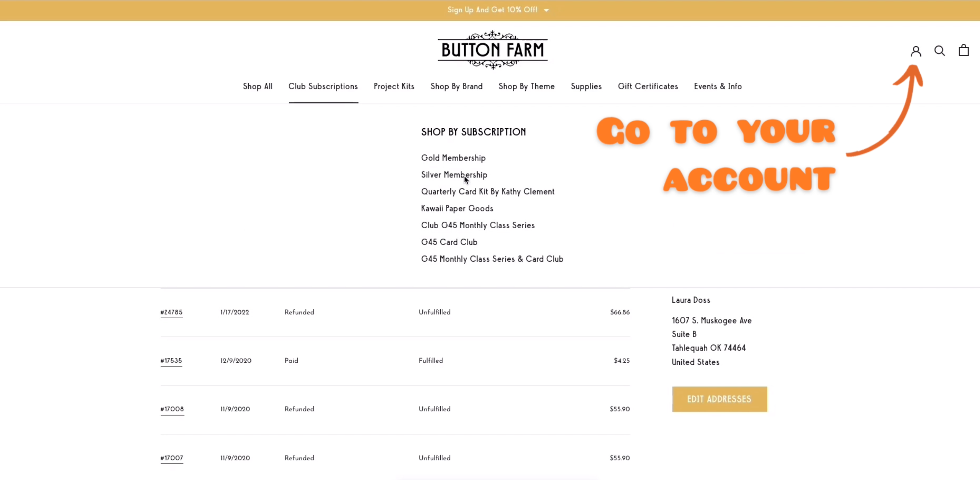This screenshot has width=980, height=480.
Task: Choose Kawaii Paper Goods subscription
Action: [x=457, y=208]
